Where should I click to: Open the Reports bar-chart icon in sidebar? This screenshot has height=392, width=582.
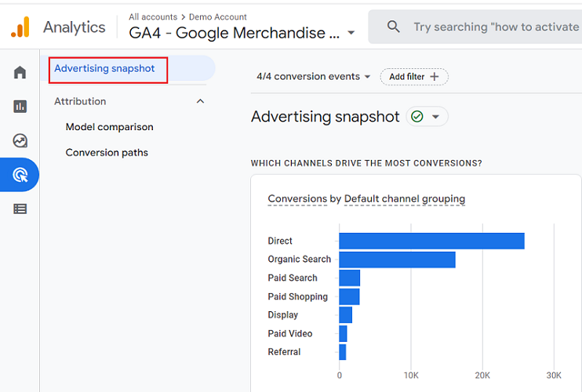[20, 107]
